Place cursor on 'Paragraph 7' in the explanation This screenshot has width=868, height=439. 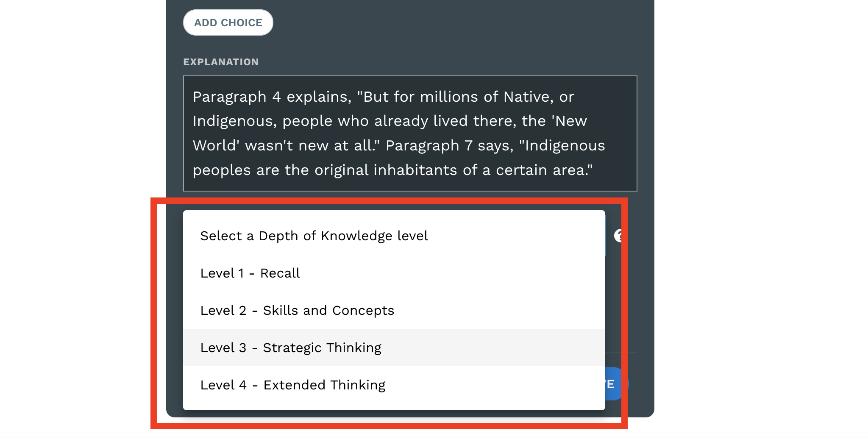point(429,146)
